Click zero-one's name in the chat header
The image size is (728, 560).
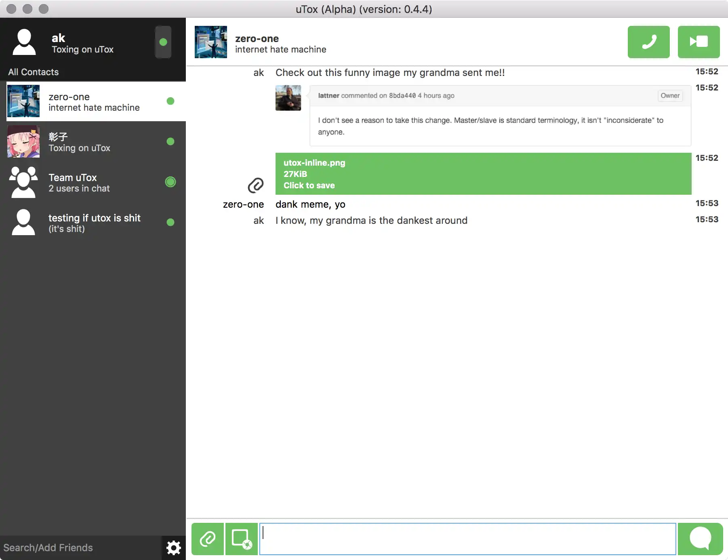tap(257, 39)
